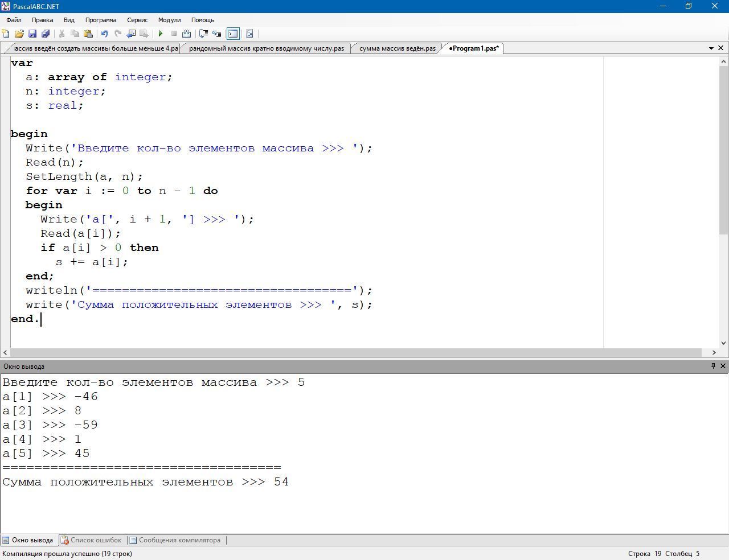Save the current file

click(32, 34)
